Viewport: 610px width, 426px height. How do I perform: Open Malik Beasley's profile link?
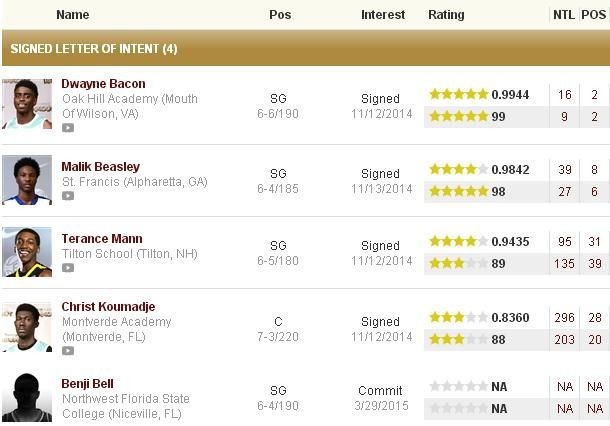(100, 167)
